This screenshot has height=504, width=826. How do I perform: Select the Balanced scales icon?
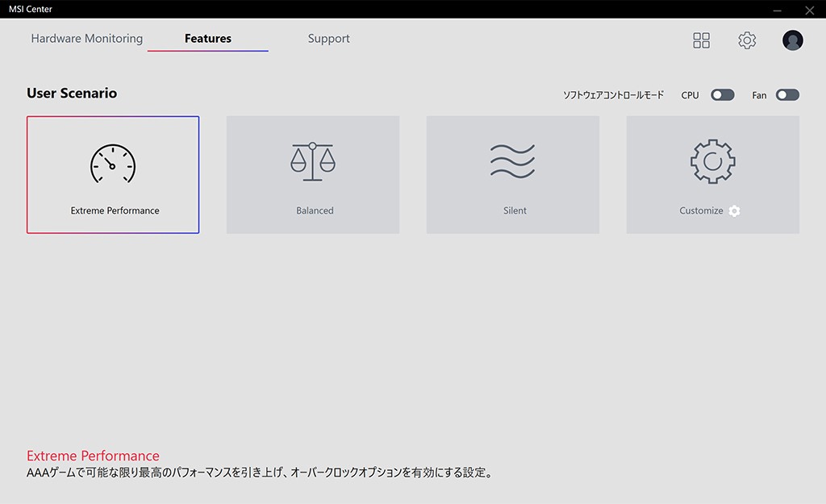(x=313, y=161)
